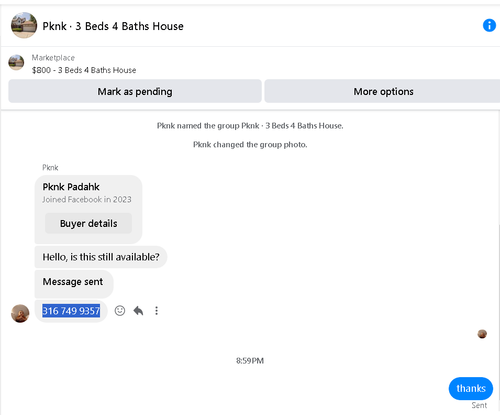The image size is (500, 415).
Task: Select the 8:59 PM timestamp
Action: (x=250, y=361)
